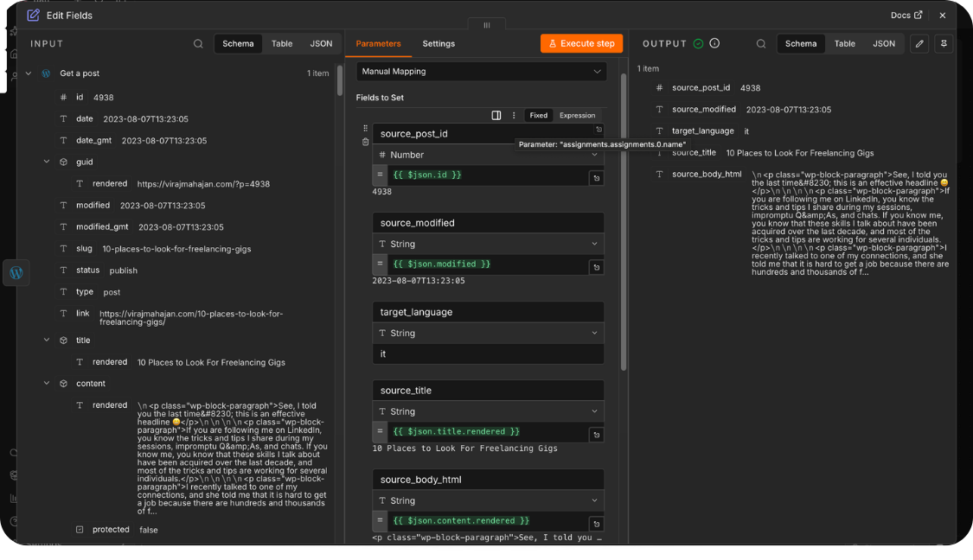This screenshot has width=973, height=560.
Task: Delete the source_post_id field via trash icon
Action: click(366, 142)
